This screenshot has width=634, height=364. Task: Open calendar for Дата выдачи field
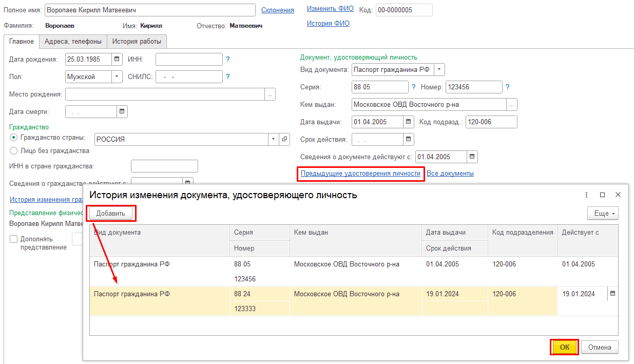pyautogui.click(x=409, y=122)
